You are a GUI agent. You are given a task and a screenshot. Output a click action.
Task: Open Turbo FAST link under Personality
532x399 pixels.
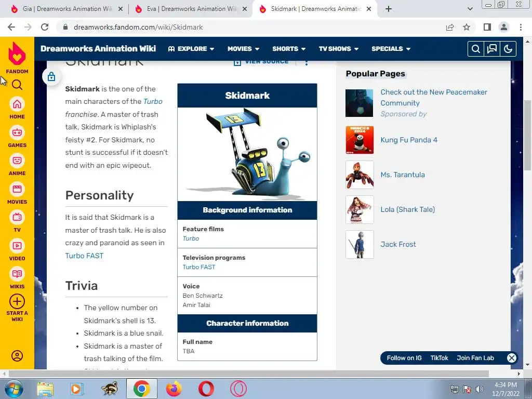(x=84, y=256)
